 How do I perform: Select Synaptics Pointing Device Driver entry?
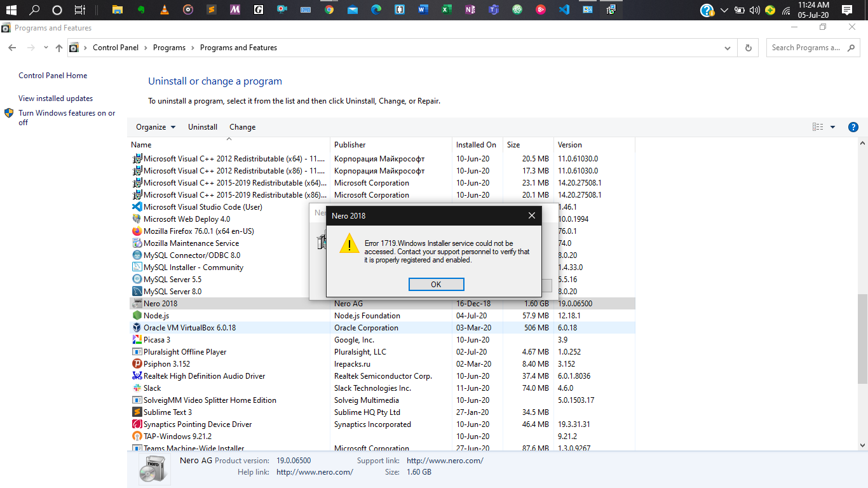[381, 424]
